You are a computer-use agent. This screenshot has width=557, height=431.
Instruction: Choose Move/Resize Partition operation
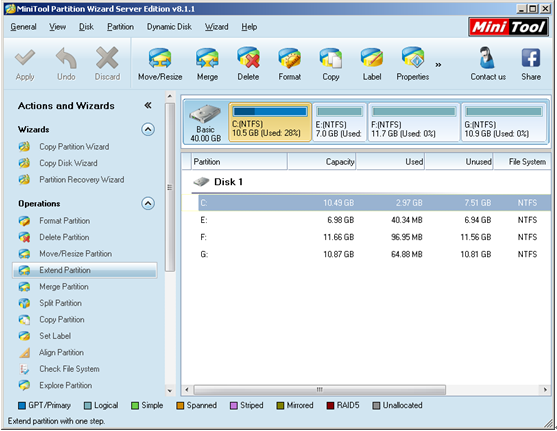click(x=75, y=254)
